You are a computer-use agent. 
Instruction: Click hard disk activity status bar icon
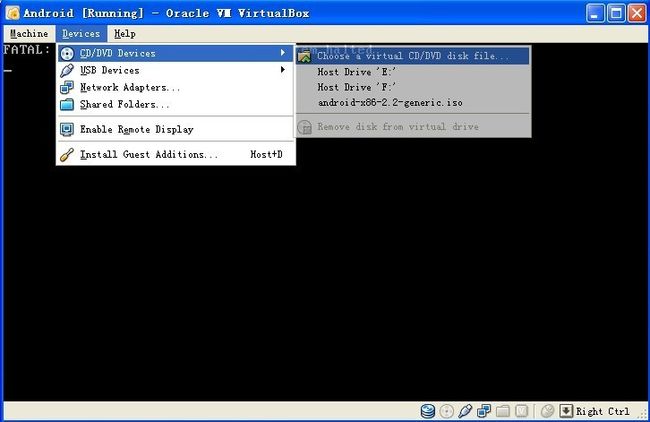[x=428, y=411]
